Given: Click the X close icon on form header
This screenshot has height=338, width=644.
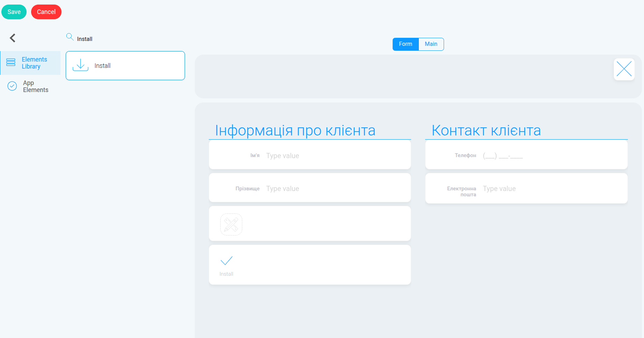Looking at the screenshot, I should pos(624,69).
